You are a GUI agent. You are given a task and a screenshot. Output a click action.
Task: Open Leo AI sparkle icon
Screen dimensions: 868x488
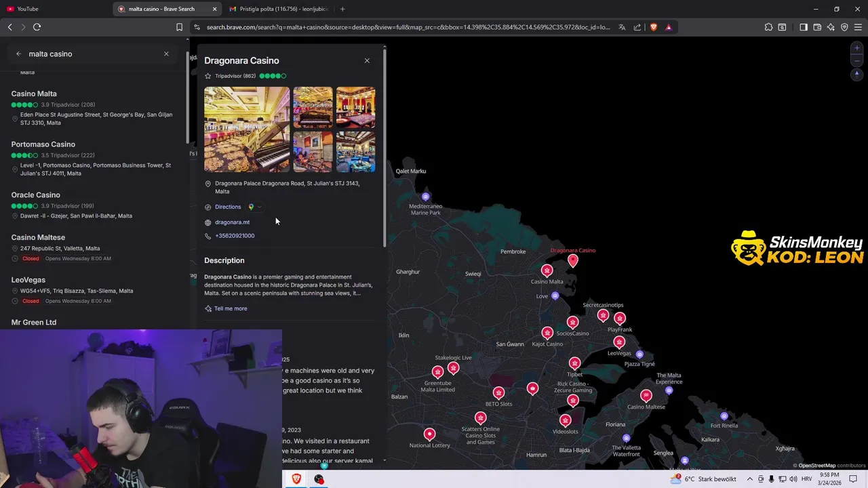coord(831,27)
